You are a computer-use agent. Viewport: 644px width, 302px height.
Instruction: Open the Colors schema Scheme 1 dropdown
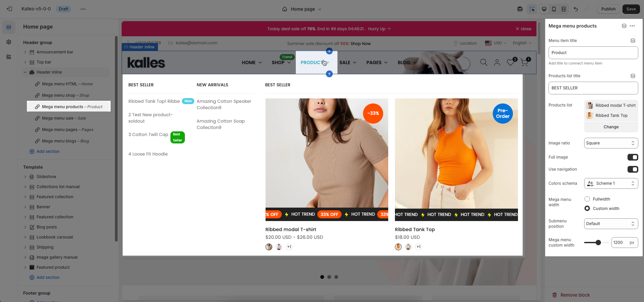tap(611, 183)
